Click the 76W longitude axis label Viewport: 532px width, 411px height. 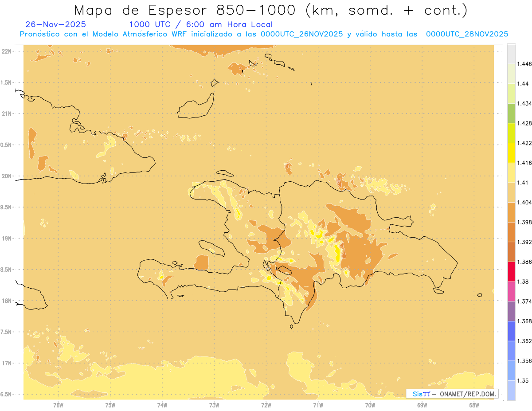pyautogui.click(x=58, y=405)
